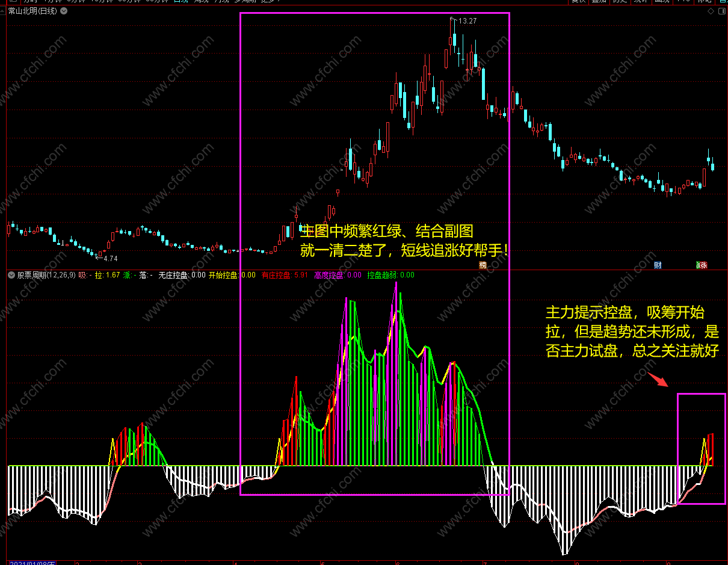
Task: Click the 常山北明(日线) chart title
Action: (x=32, y=11)
